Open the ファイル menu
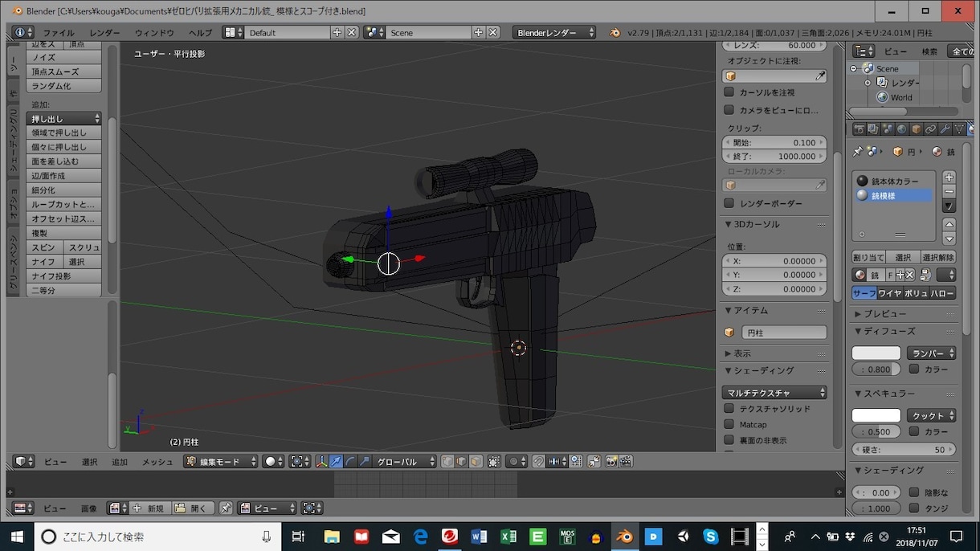Image resolution: width=980 pixels, height=551 pixels. tap(59, 32)
